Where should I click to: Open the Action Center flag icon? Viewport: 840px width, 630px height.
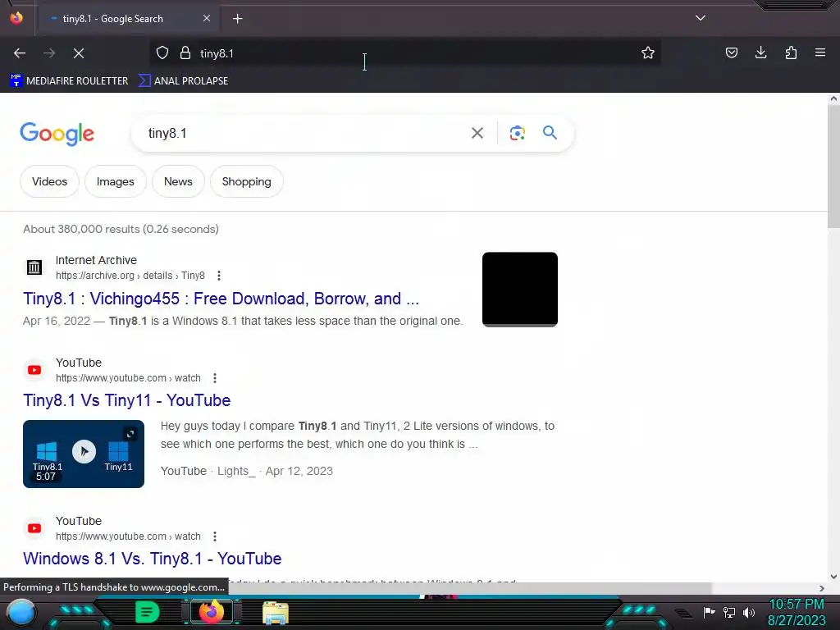click(709, 612)
